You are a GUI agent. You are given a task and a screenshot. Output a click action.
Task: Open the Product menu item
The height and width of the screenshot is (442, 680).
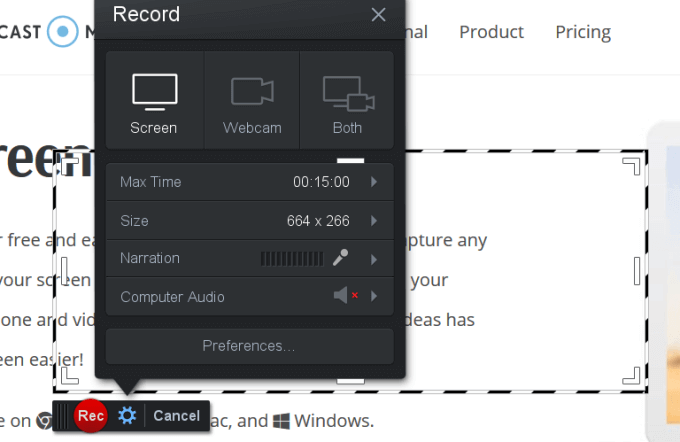tap(491, 32)
